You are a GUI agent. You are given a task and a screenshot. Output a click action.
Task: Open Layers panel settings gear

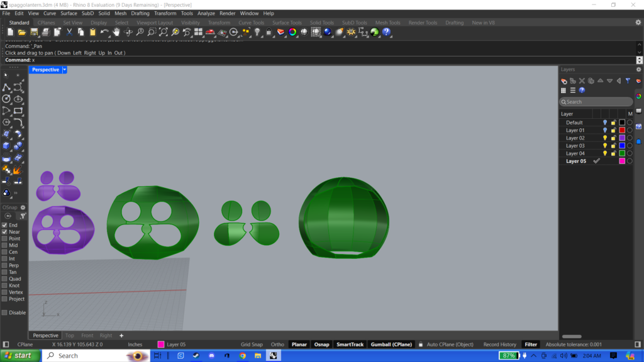click(x=639, y=69)
